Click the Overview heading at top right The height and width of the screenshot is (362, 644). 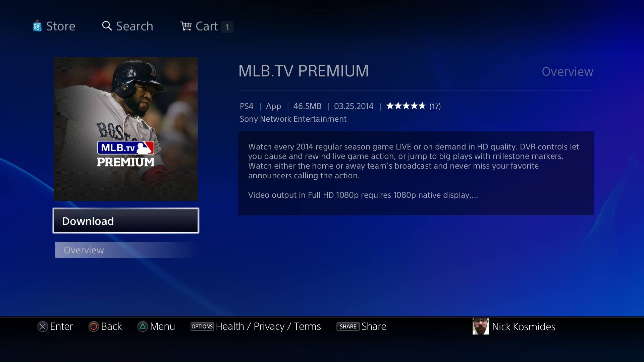coord(568,72)
